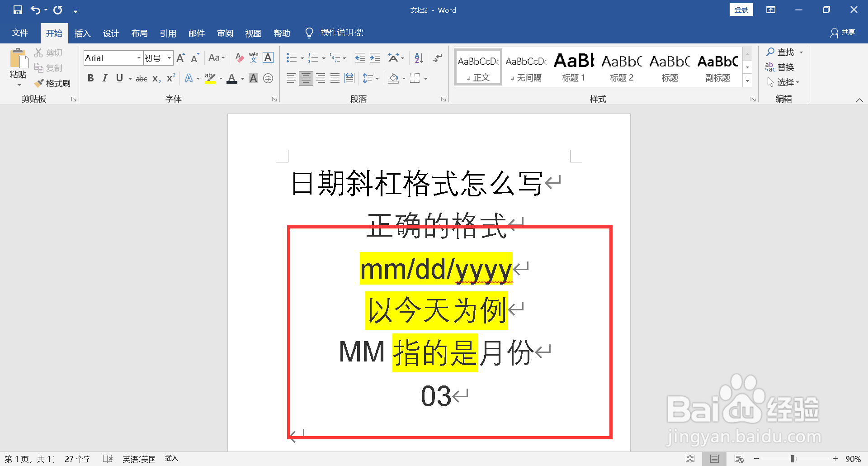Click the 90% zoom level
The width and height of the screenshot is (868, 466).
point(853,459)
